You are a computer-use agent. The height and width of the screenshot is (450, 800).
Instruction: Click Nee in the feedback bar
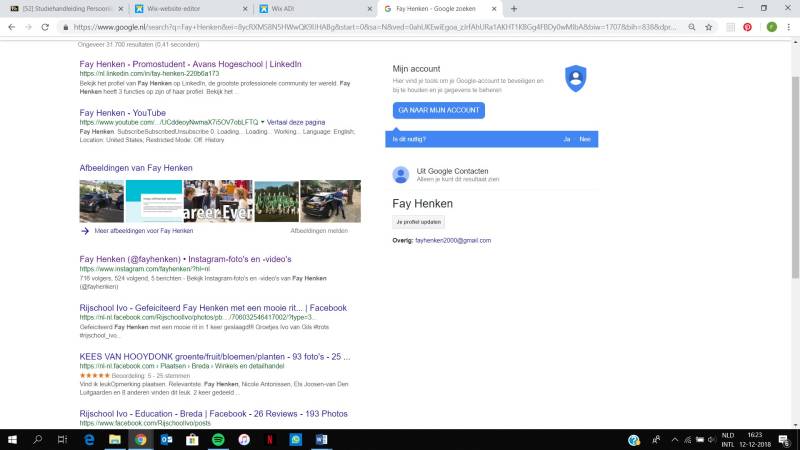(585, 139)
